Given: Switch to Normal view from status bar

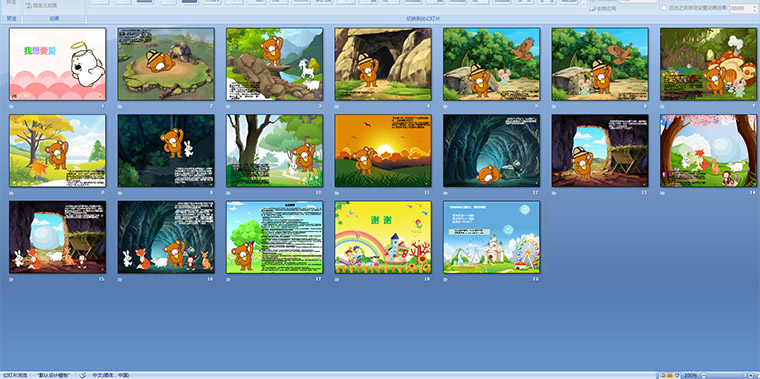Looking at the screenshot, I should tap(662, 376).
